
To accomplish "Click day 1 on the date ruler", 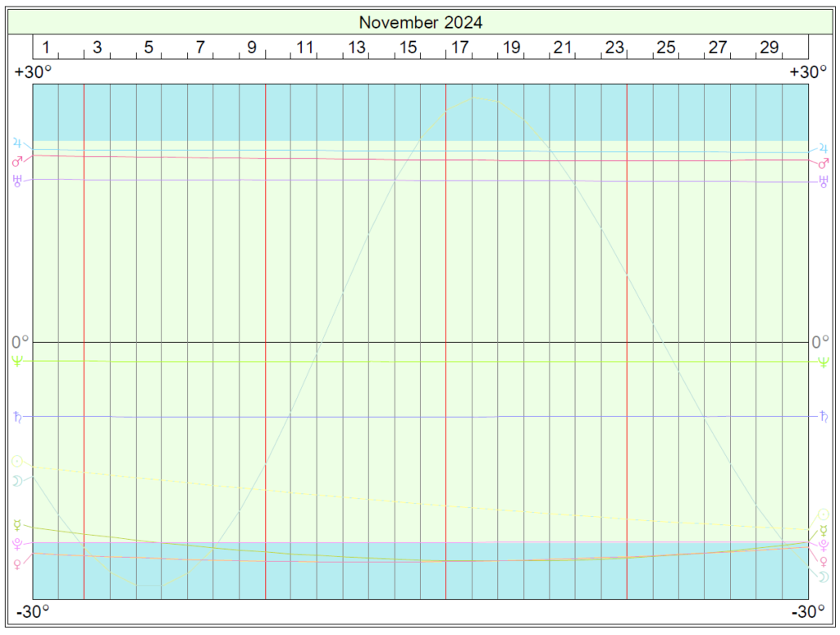I will tap(46, 48).
